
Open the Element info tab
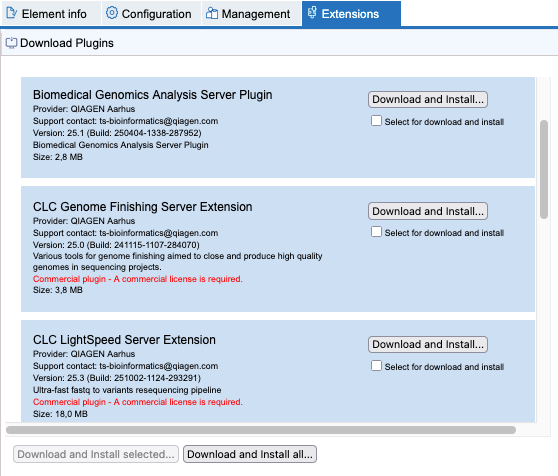tap(51, 14)
